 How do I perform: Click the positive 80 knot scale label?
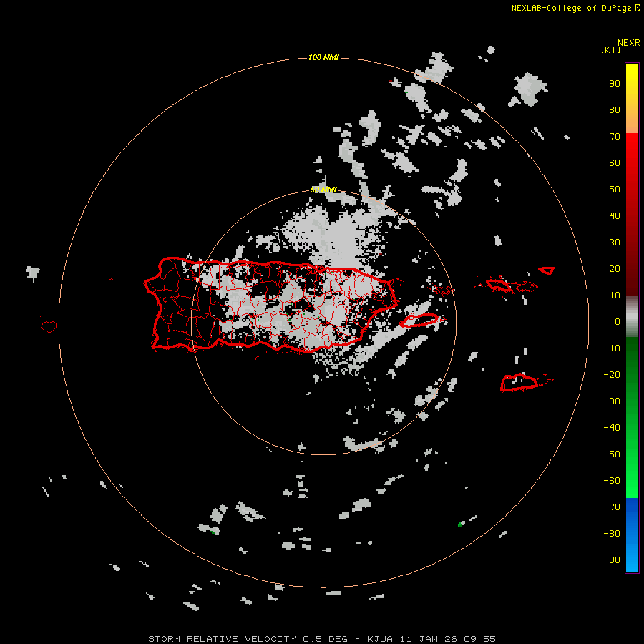point(615,110)
